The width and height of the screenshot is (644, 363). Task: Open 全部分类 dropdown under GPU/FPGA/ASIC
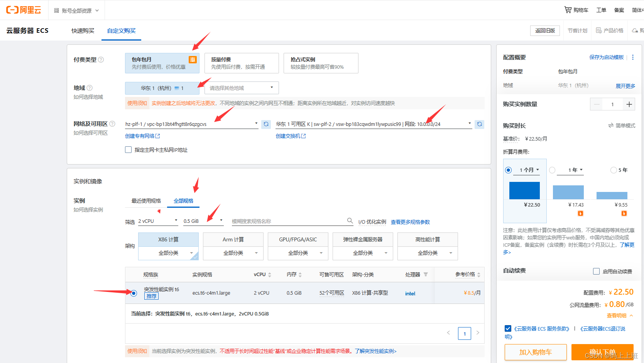tap(298, 253)
